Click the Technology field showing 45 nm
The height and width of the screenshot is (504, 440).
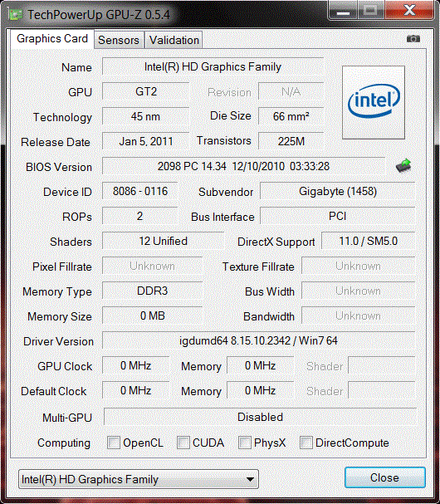(x=146, y=116)
